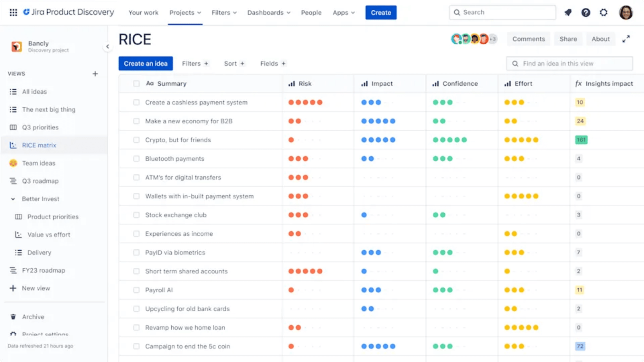
Task: Open Your work from the top menu
Action: coord(143,13)
